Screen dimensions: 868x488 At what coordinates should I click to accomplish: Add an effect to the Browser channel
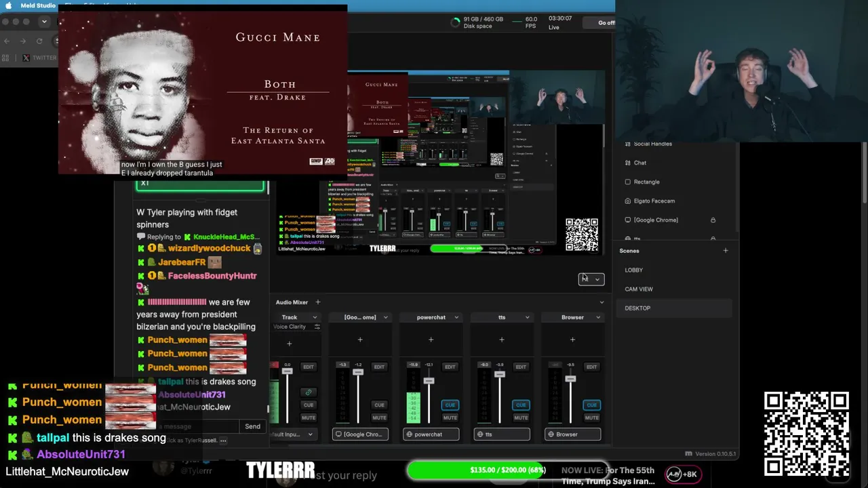coord(572,340)
